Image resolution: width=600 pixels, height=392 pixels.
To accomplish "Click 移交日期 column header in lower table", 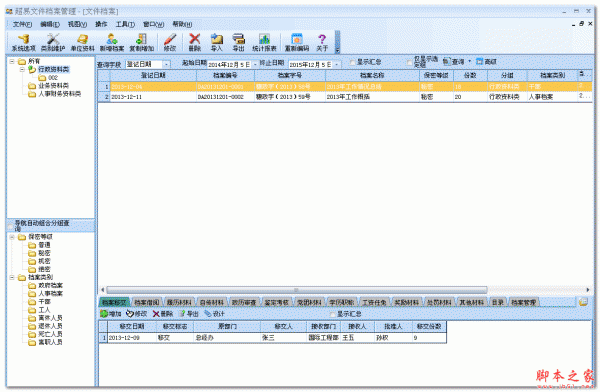I will tap(132, 327).
